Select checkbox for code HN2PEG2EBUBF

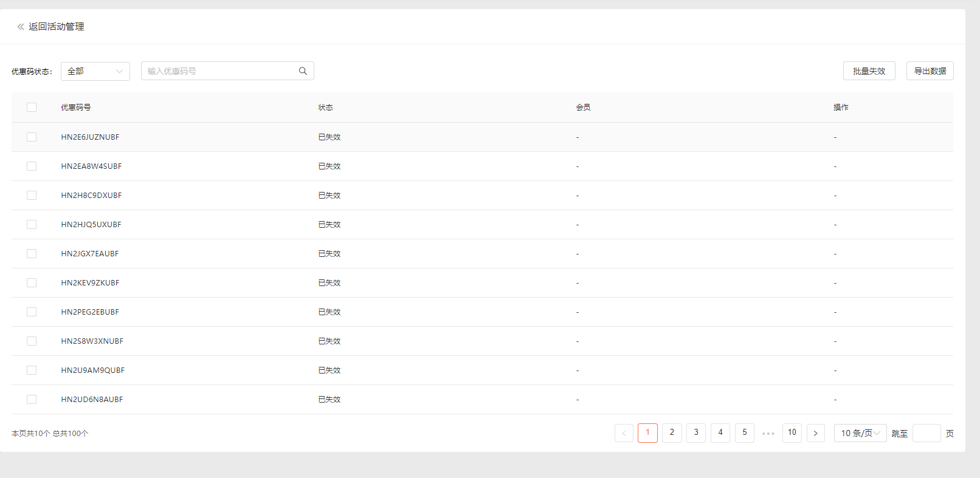coord(32,312)
